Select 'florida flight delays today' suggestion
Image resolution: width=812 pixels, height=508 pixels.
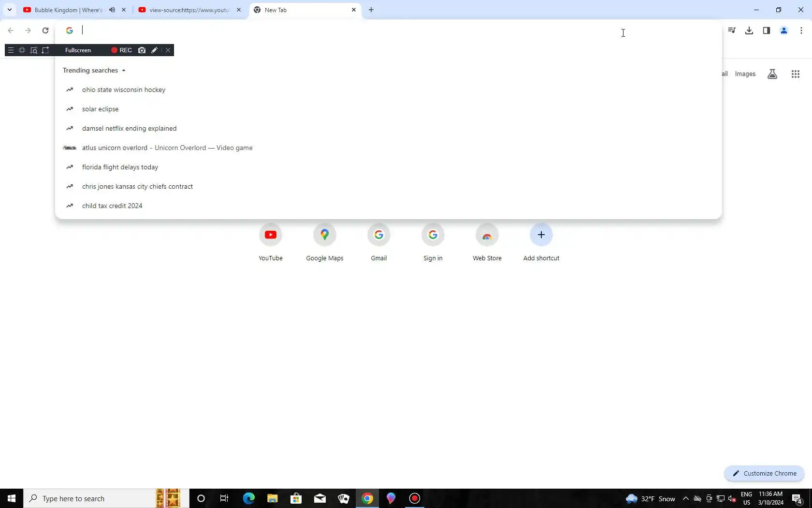coord(389,167)
